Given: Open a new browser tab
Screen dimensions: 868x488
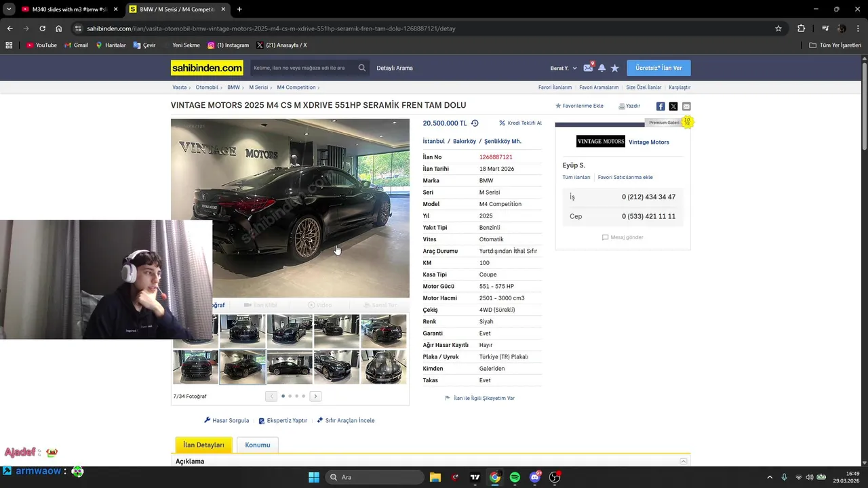Looking at the screenshot, I should [x=239, y=9].
